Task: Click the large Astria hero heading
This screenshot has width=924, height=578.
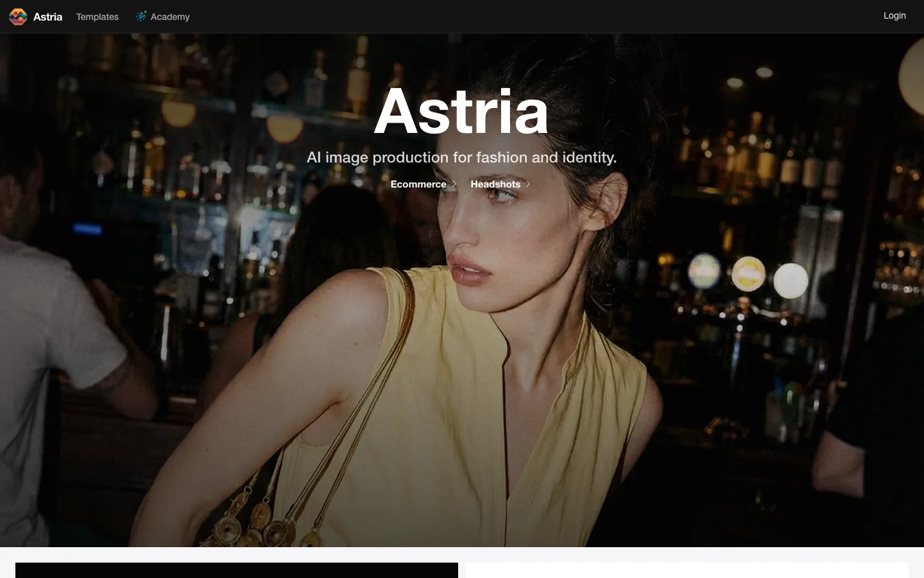Action: point(461,112)
